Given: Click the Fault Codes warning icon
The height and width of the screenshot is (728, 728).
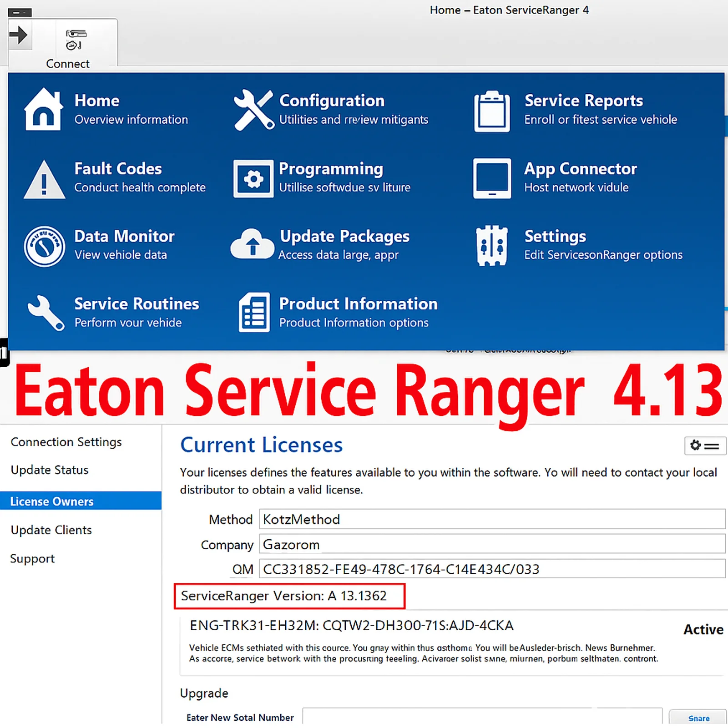Looking at the screenshot, I should coord(44,178).
